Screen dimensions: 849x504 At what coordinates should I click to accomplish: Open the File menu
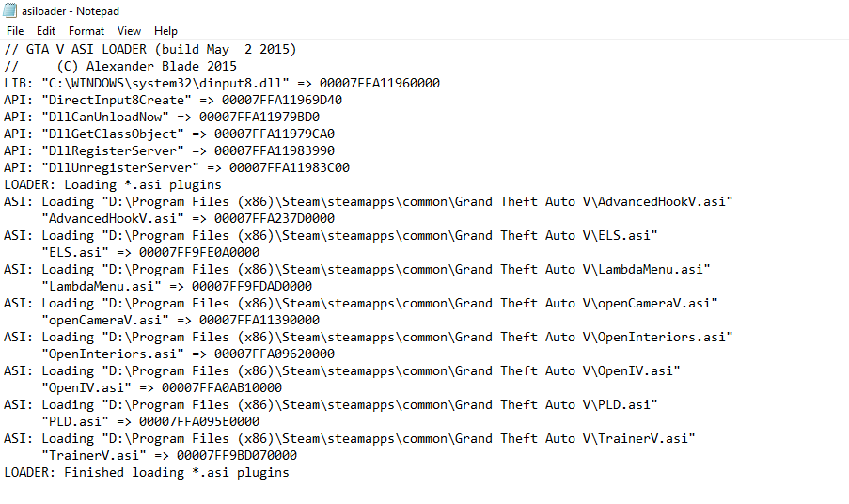14,31
